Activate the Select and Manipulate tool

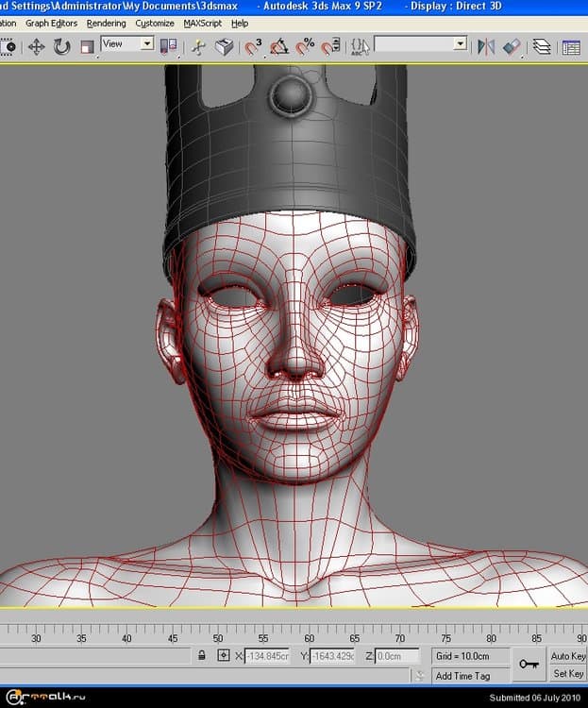coord(198,46)
